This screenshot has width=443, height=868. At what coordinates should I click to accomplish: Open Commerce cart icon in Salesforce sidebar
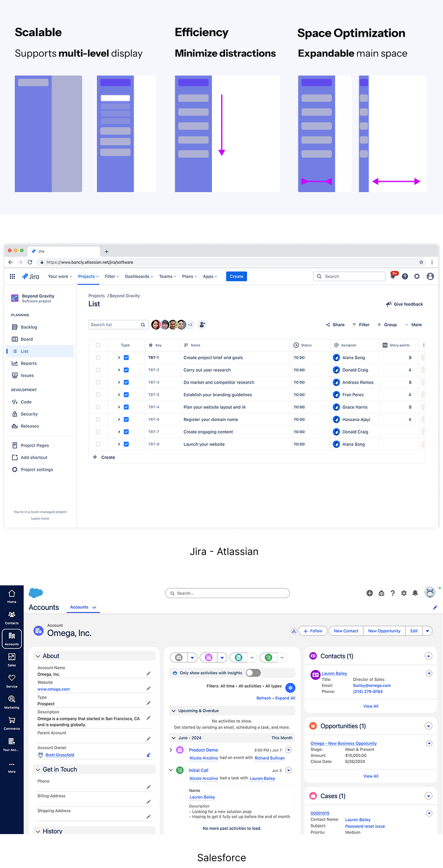pyautogui.click(x=11, y=723)
